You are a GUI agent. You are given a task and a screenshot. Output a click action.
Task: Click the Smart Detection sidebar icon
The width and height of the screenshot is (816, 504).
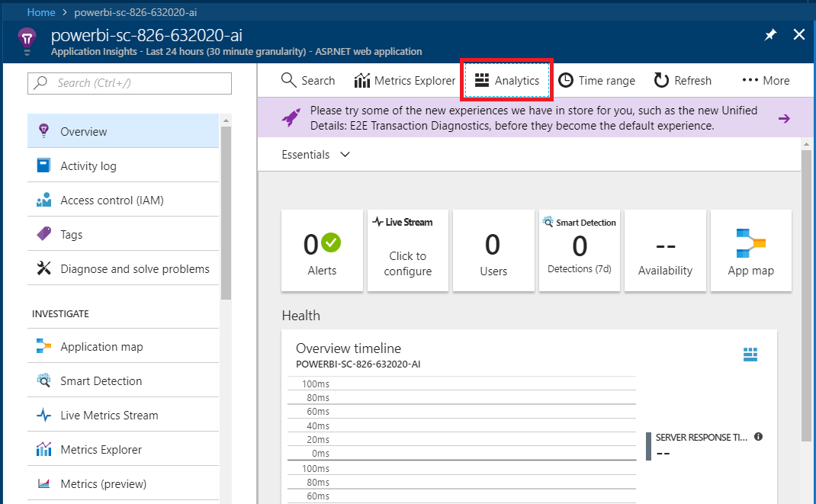pos(43,380)
